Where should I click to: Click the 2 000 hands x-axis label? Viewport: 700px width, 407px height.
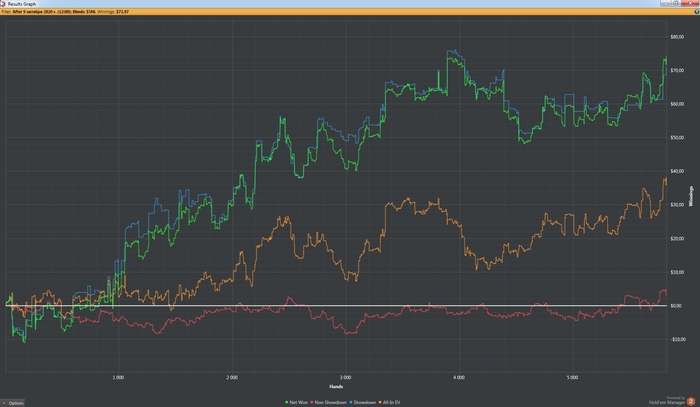coord(232,378)
